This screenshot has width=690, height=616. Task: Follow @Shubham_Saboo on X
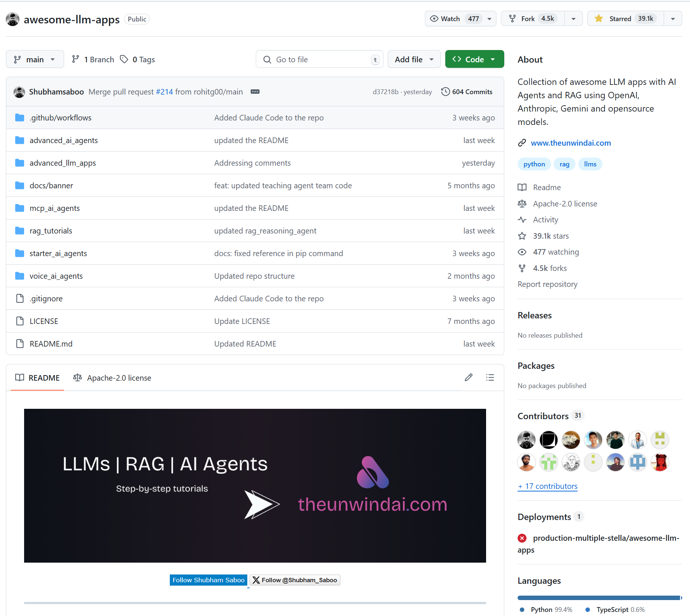[295, 580]
